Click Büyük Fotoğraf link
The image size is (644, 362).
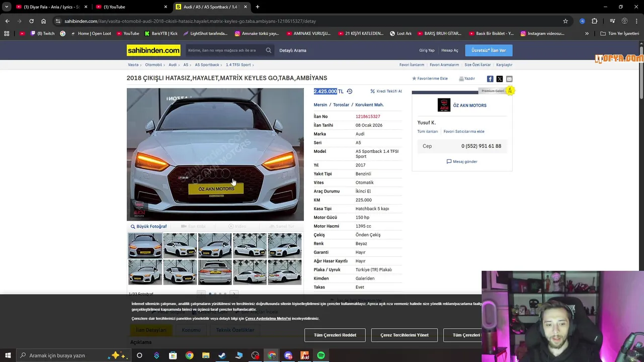coord(148,226)
